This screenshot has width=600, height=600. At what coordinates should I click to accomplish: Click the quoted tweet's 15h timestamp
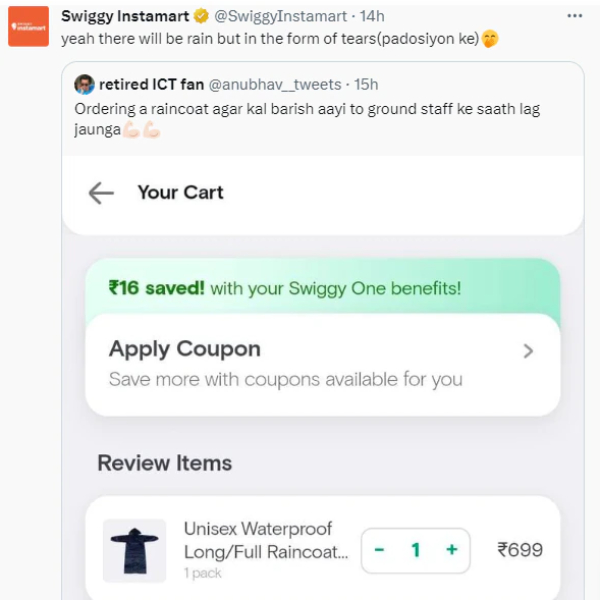coord(366,84)
